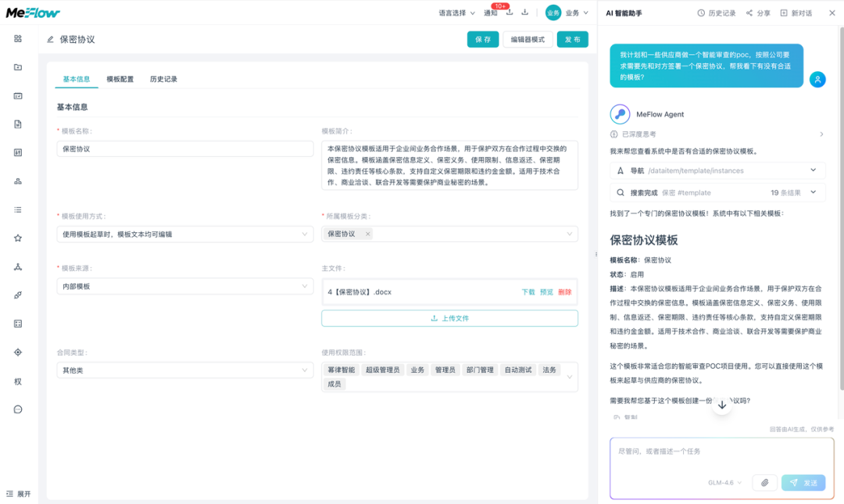
Task: Click 预览 link for the docx file
Action: (x=546, y=291)
